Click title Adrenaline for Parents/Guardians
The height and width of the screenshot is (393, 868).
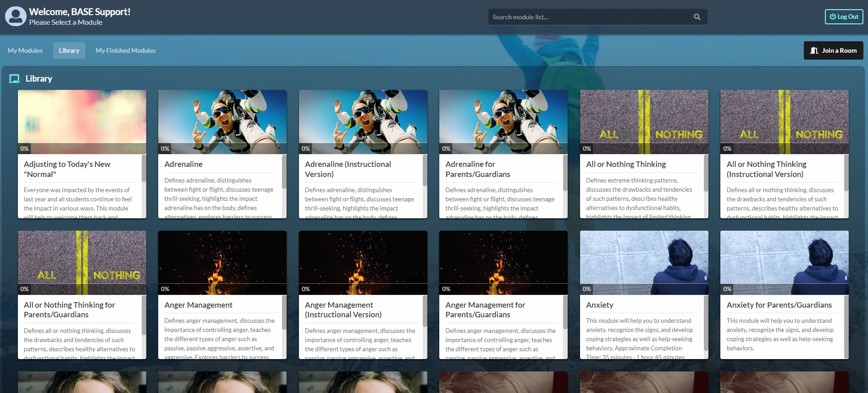coord(478,169)
